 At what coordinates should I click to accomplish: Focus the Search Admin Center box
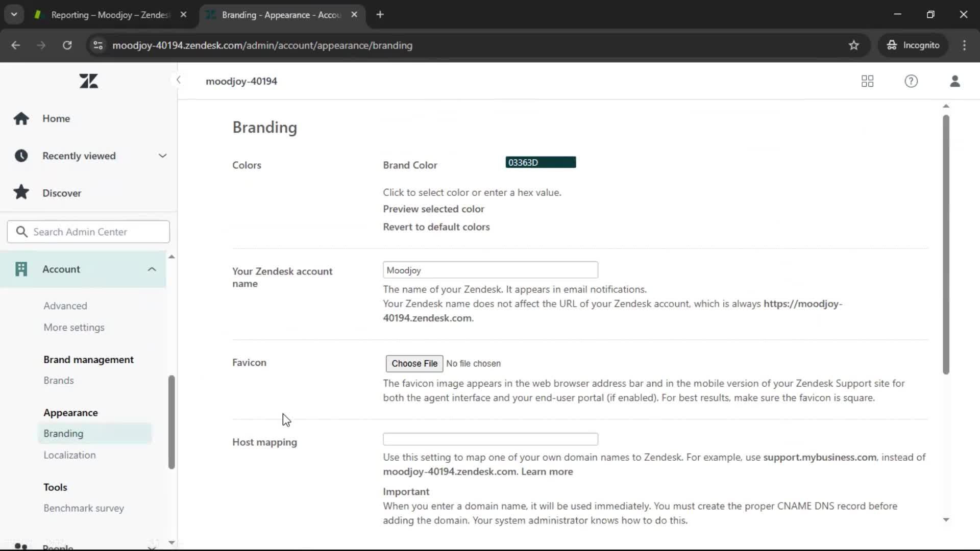[88, 232]
